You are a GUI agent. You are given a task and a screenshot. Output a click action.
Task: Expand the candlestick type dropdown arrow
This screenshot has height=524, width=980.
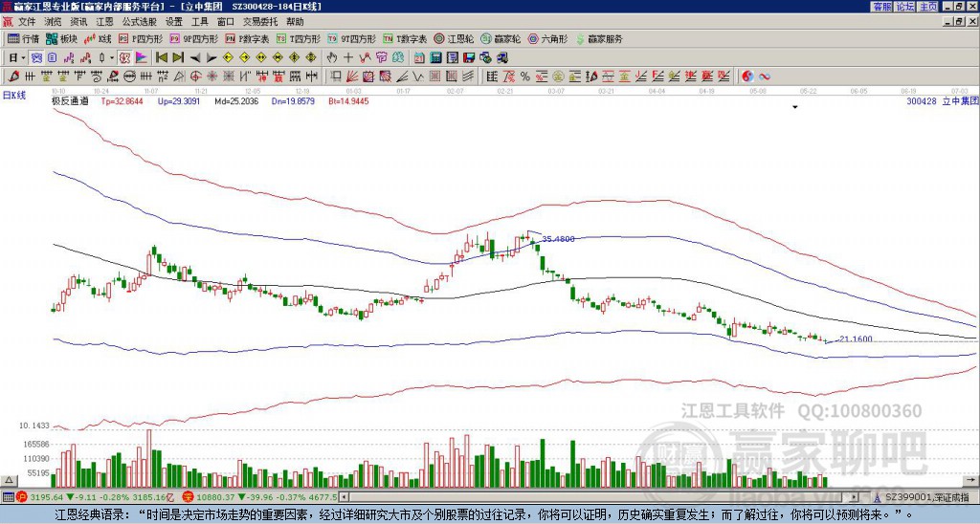112,58
